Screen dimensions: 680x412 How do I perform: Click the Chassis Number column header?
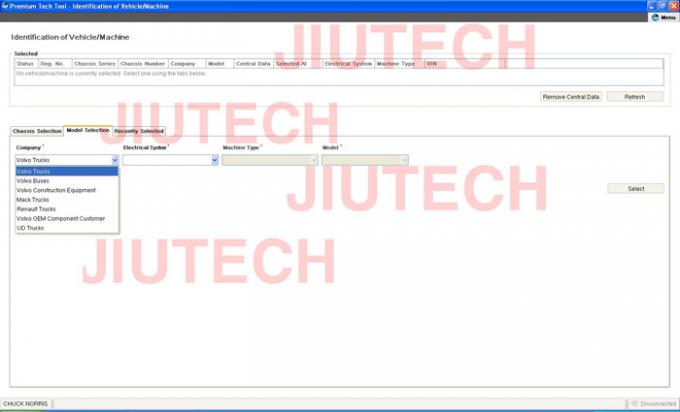coord(143,64)
